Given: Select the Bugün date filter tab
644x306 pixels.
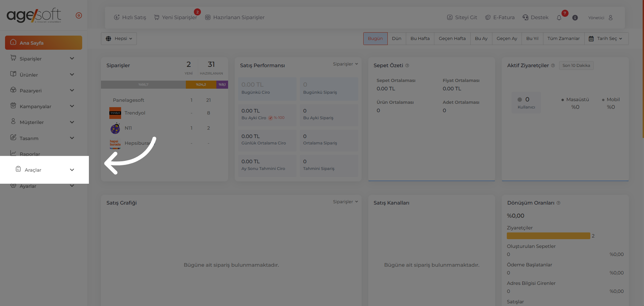Looking at the screenshot, I should tap(375, 39).
